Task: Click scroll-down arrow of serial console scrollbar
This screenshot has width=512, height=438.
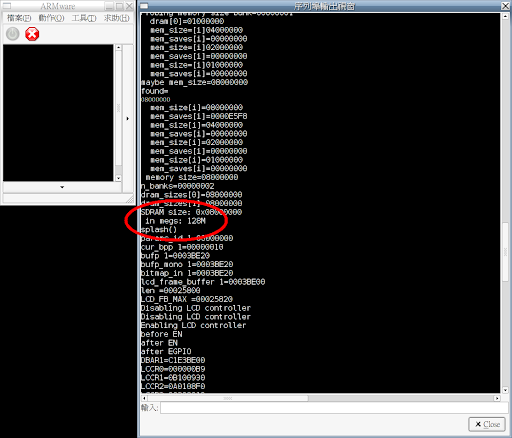Action: click(x=505, y=390)
